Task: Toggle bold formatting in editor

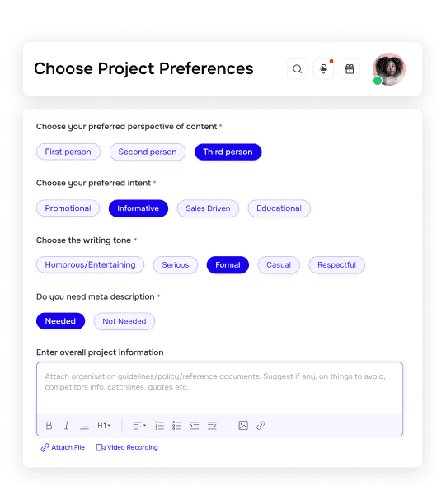Action: coord(49,426)
